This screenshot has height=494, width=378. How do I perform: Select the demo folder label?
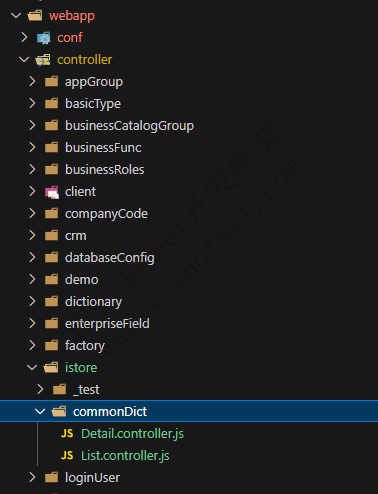(82, 280)
